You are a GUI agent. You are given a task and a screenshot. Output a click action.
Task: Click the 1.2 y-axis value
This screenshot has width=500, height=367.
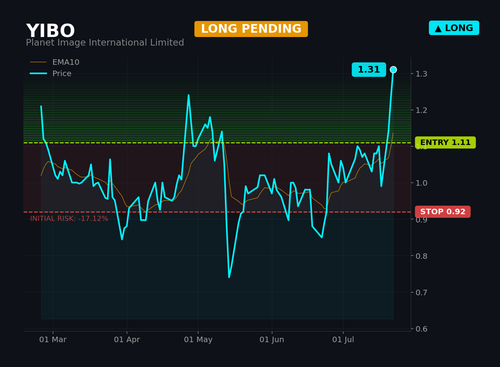coord(421,110)
